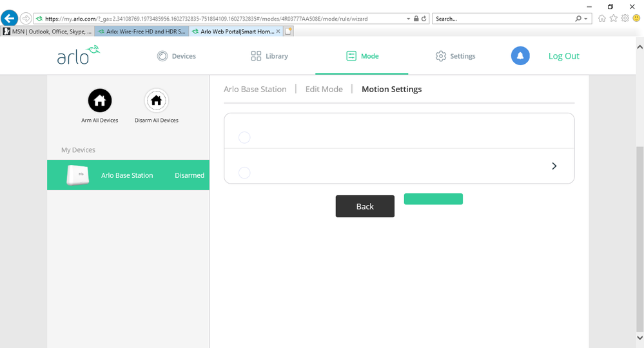Click the browser address bar URL
This screenshot has height=348, width=644.
pos(206,19)
